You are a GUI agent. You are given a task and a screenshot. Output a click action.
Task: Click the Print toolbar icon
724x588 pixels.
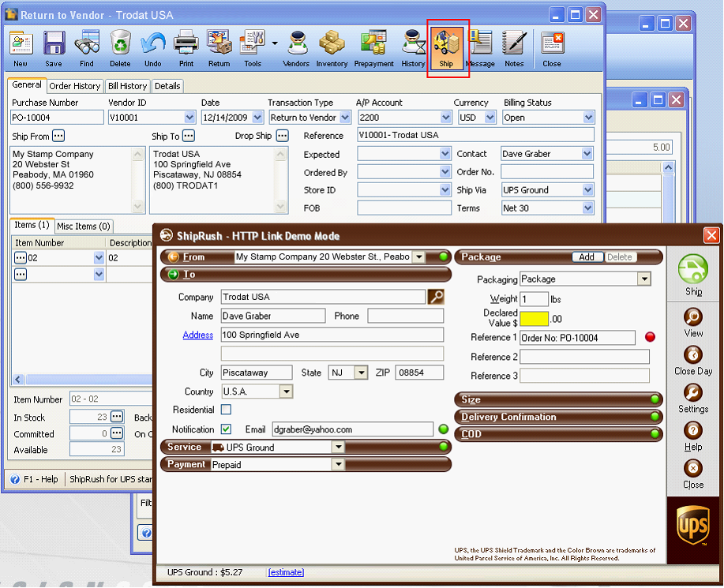pyautogui.click(x=186, y=48)
